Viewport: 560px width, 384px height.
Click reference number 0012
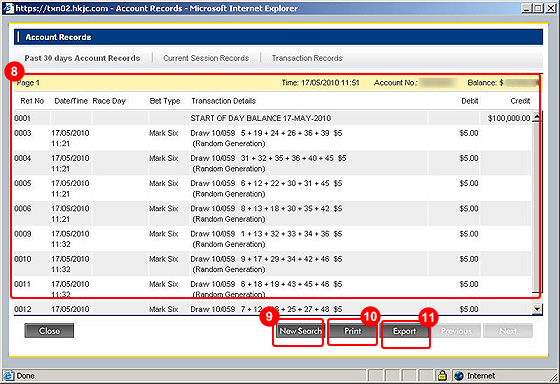[22, 309]
